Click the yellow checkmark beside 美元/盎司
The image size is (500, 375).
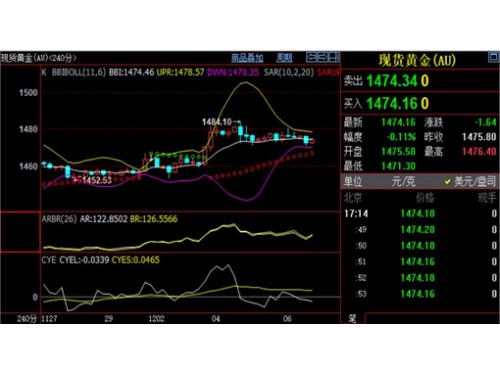[x=447, y=182]
